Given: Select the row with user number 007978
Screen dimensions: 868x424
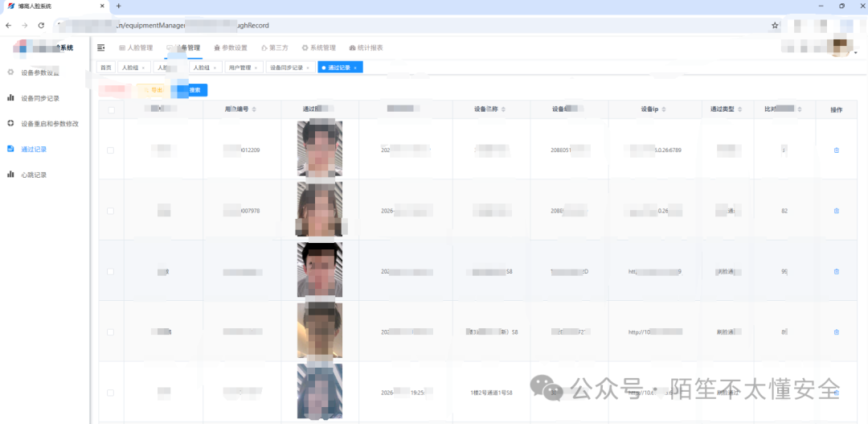Looking at the screenshot, I should coord(111,211).
